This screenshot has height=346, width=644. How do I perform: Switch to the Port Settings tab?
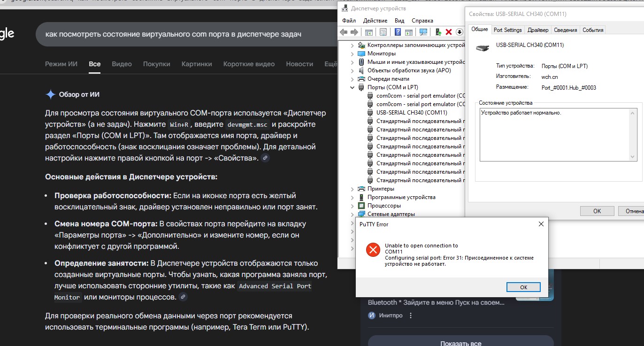point(507,30)
